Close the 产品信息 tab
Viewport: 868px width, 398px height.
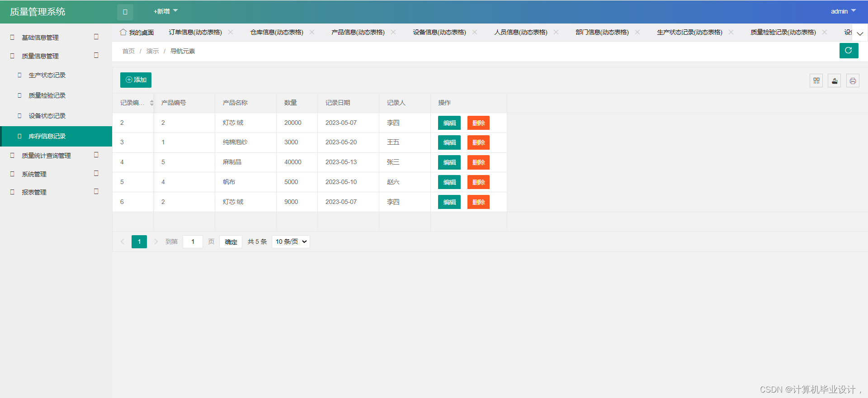point(393,32)
